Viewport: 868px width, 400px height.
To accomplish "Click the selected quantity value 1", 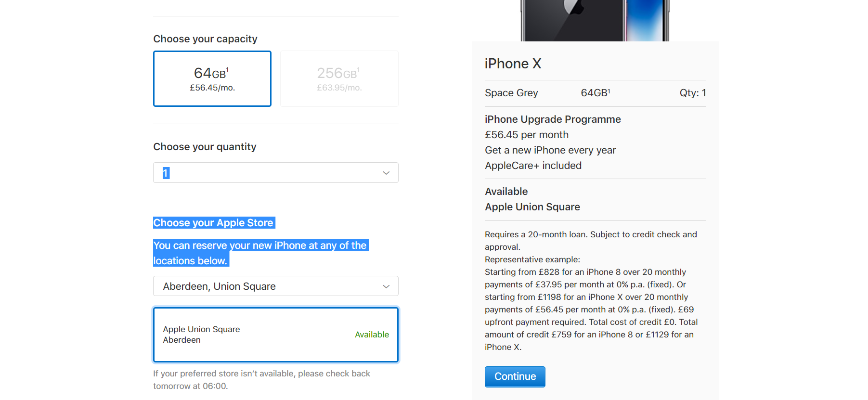I will pyautogui.click(x=166, y=173).
